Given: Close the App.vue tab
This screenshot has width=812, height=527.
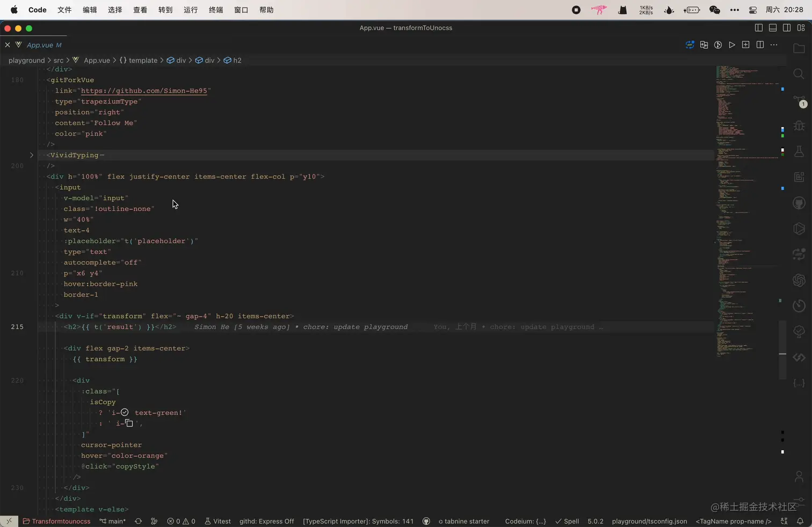Looking at the screenshot, I should click(8, 45).
